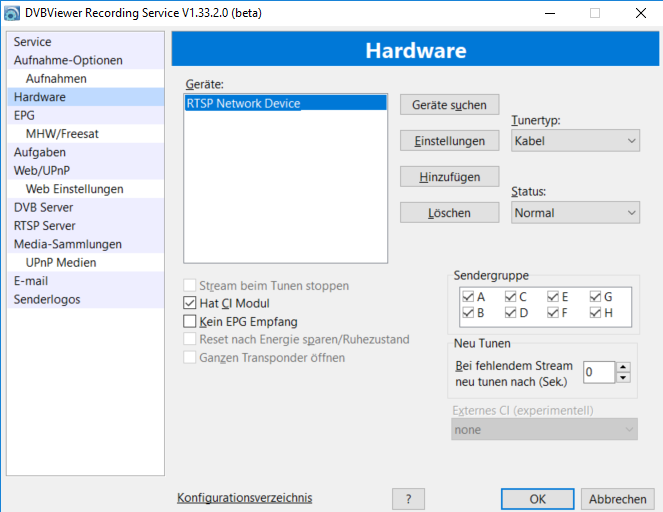Image resolution: width=663 pixels, height=512 pixels.
Task: Open Aufgaben in the sidebar
Action: (x=86, y=152)
